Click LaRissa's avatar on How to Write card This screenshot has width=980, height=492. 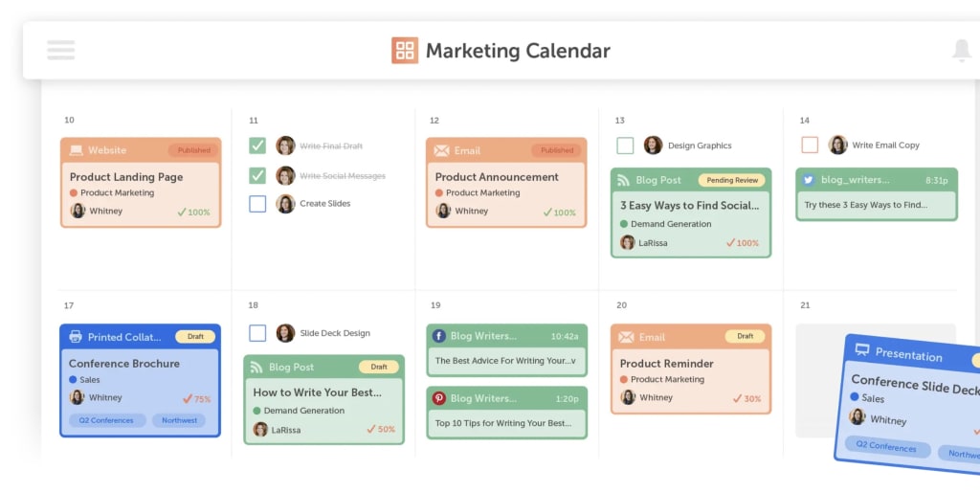tap(260, 430)
